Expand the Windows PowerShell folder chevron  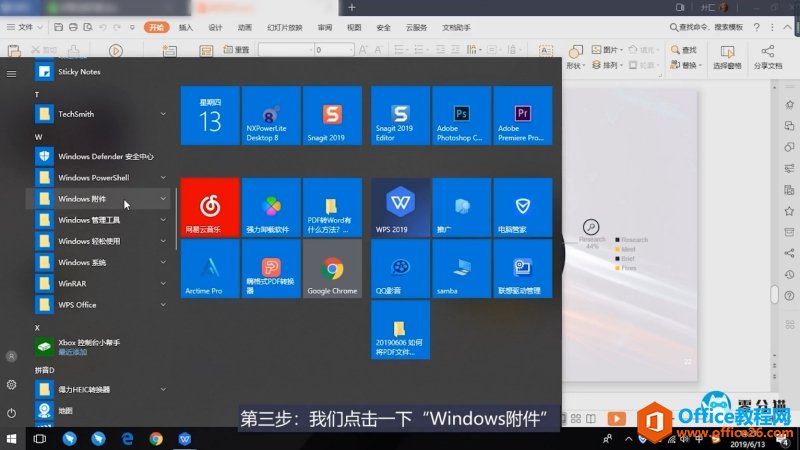click(x=163, y=178)
